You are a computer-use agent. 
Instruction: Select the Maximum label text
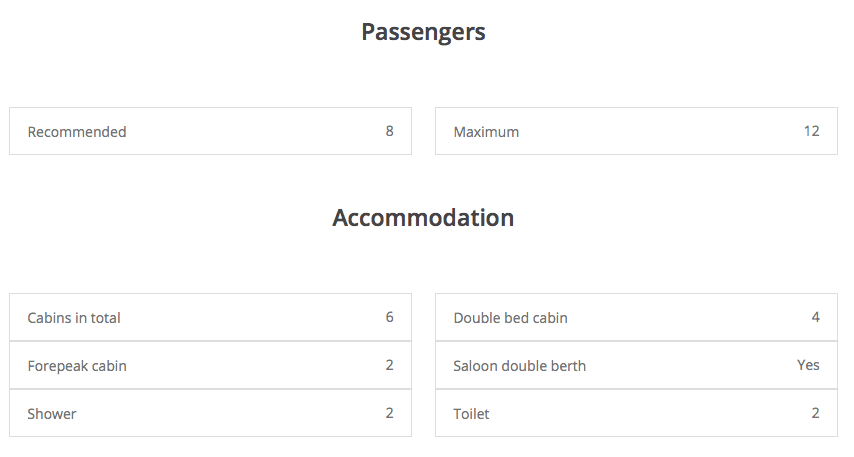click(486, 132)
